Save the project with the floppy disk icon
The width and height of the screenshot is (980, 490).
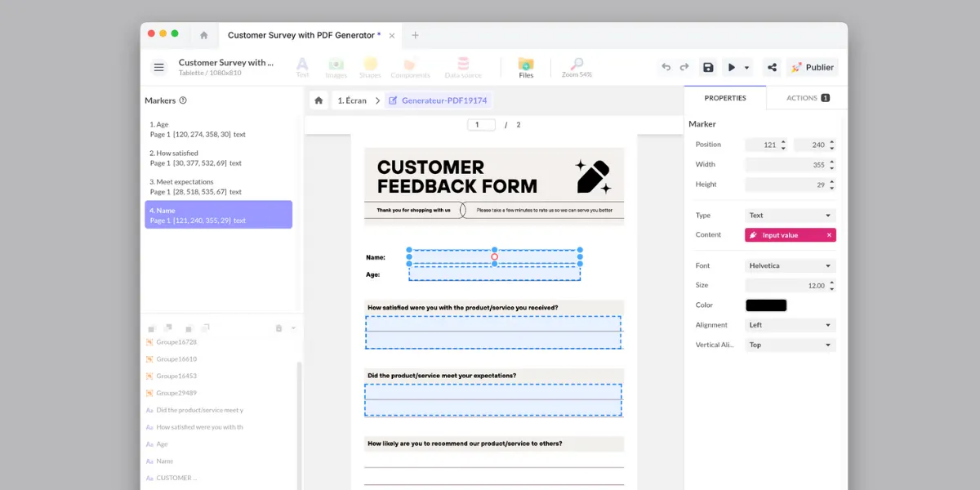point(708,68)
